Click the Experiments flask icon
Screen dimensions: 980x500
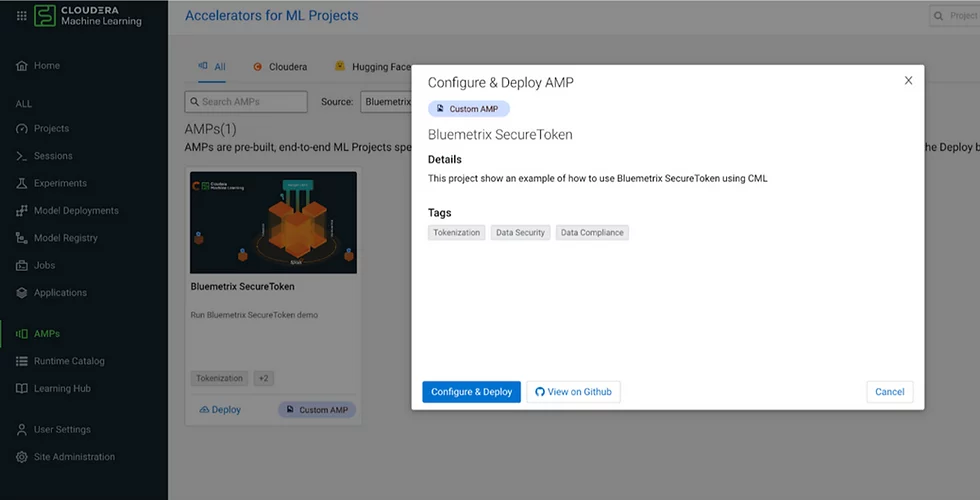(22, 183)
